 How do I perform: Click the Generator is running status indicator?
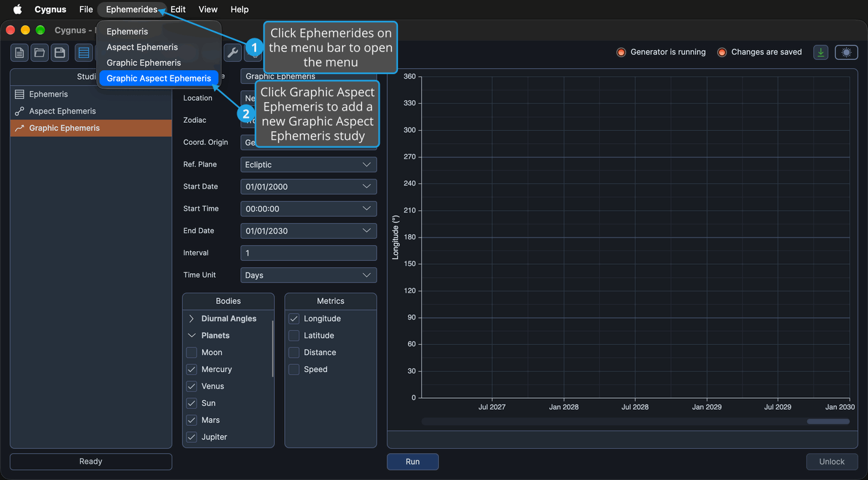pos(661,52)
